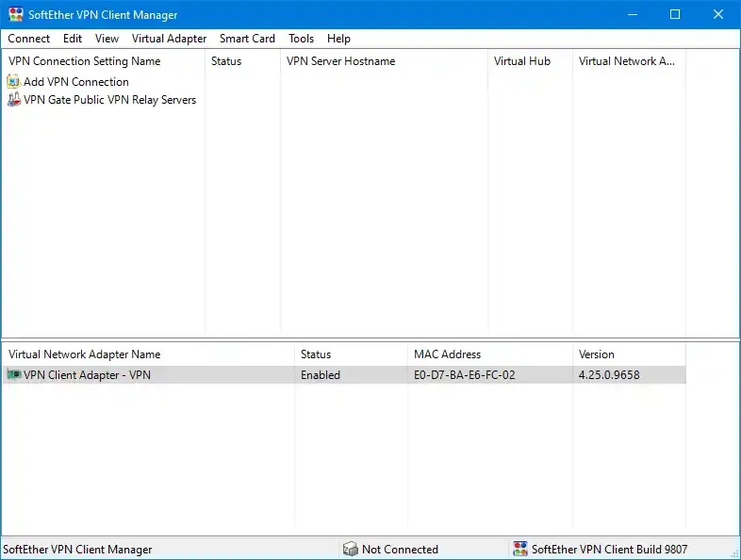
Task: Open the Help menu
Action: (338, 39)
